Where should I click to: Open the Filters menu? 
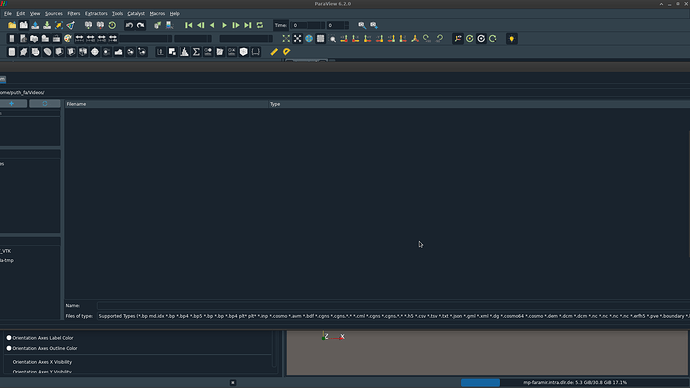coord(73,14)
